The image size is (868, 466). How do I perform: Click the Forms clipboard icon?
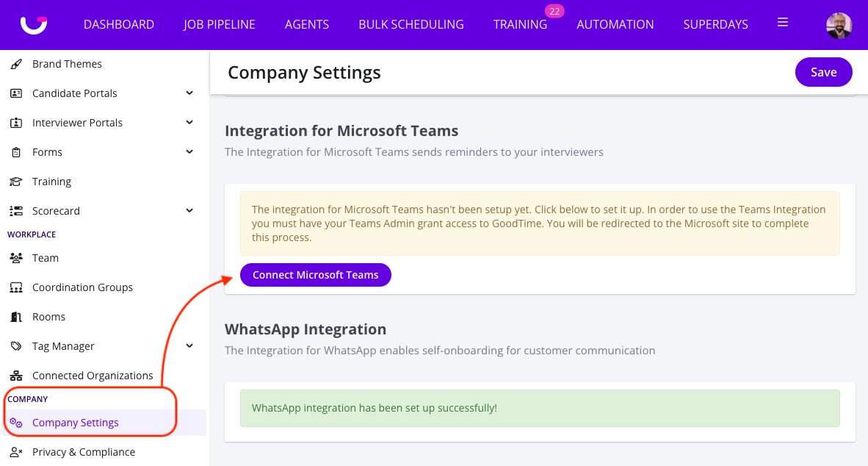coord(16,152)
